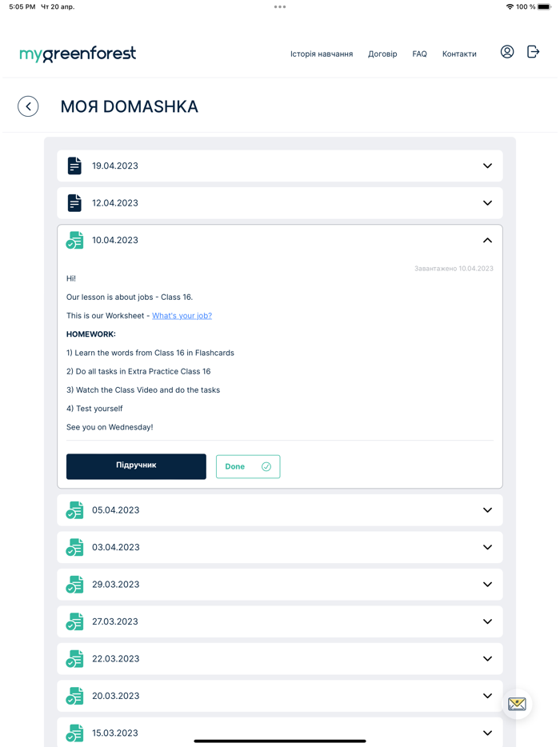Viewport: 560px width, 747px height.
Task: Select the 05.04.2023 date text
Action: (x=116, y=510)
